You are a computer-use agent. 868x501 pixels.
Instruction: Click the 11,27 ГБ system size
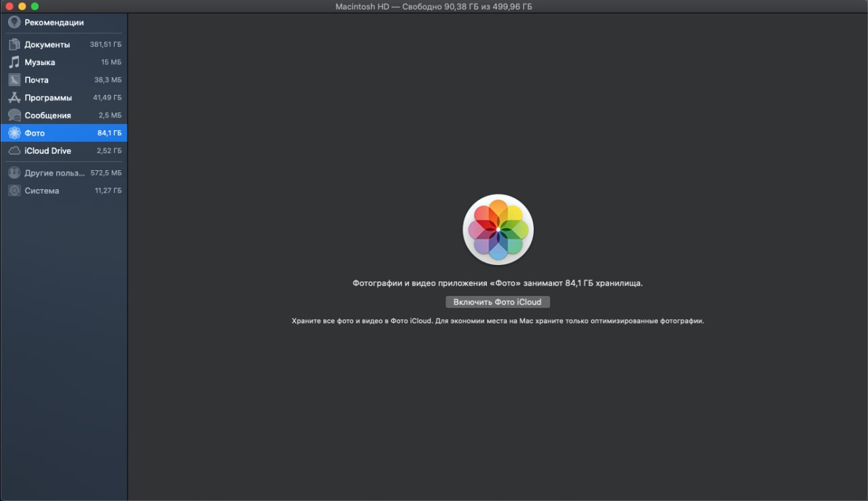[x=108, y=191]
